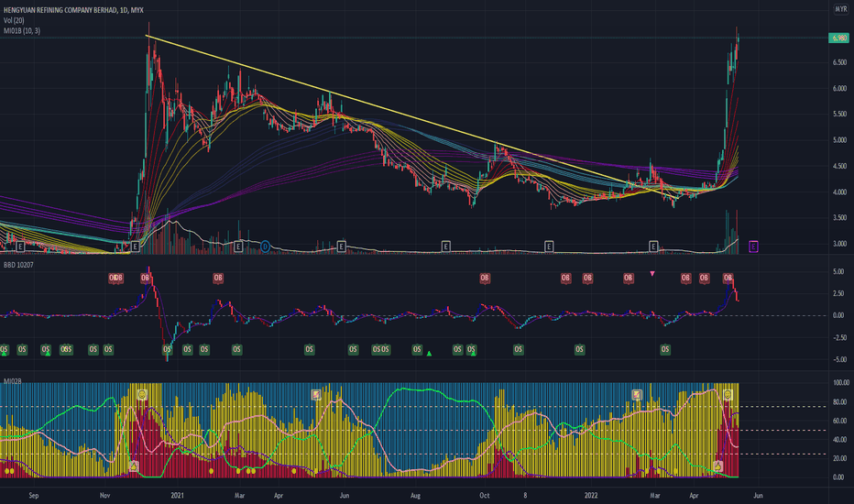
Task: Select the Vol (20) indicator legend
Action: pos(14,21)
